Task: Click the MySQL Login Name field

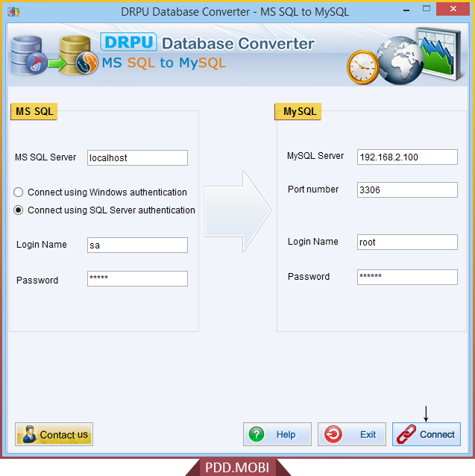Action: coord(407,242)
